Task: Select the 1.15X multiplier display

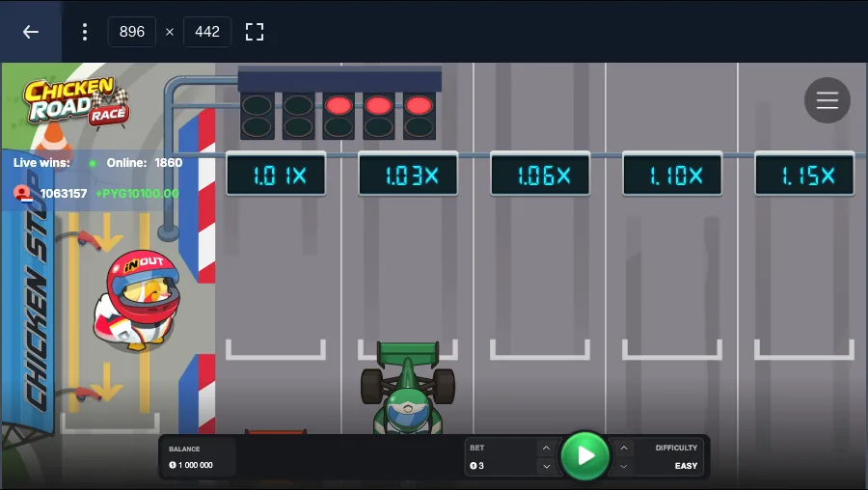Action: click(x=804, y=175)
